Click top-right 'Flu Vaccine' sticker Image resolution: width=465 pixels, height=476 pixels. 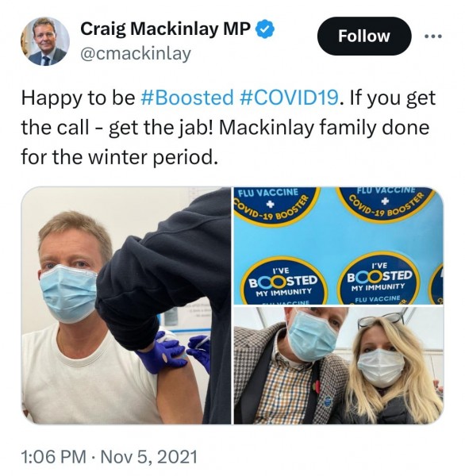pyautogui.click(x=386, y=203)
